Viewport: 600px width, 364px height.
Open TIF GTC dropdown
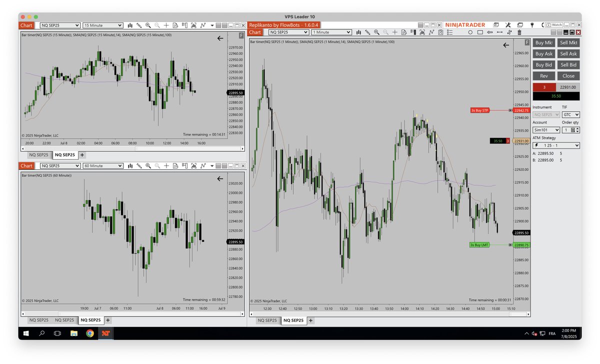(571, 114)
